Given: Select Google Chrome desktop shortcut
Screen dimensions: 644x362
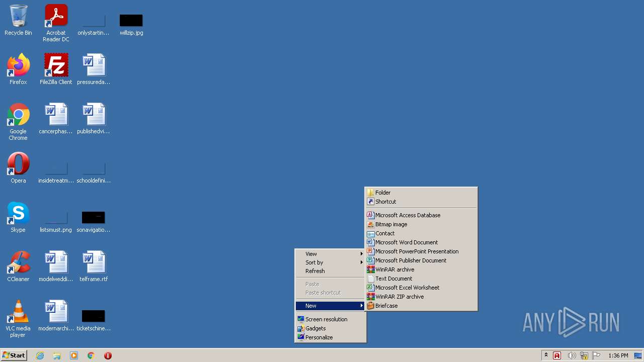Looking at the screenshot, I should (18, 122).
